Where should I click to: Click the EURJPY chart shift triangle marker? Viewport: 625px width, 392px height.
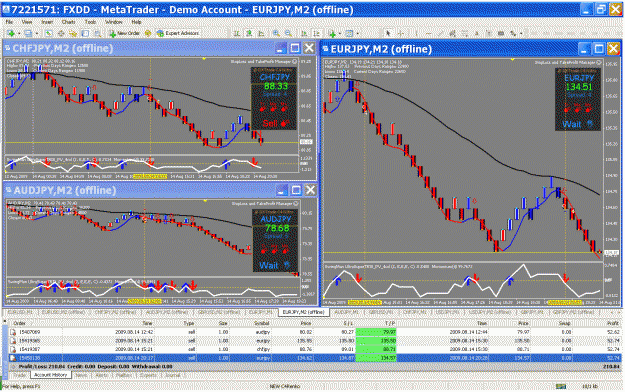[513, 60]
